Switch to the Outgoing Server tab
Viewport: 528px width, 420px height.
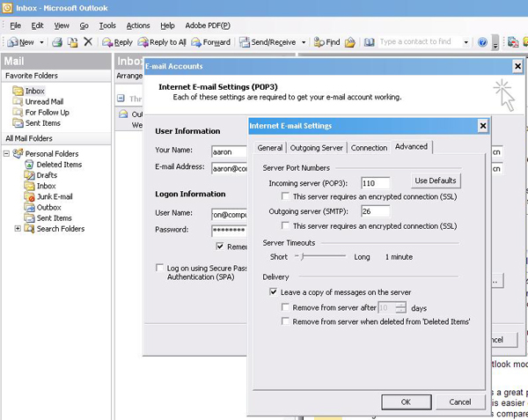pos(316,148)
